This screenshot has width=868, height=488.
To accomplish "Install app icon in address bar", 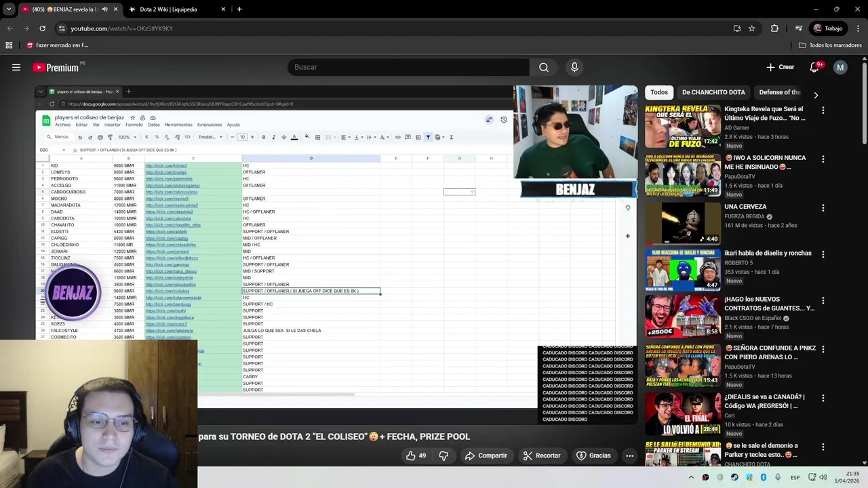I will [737, 28].
